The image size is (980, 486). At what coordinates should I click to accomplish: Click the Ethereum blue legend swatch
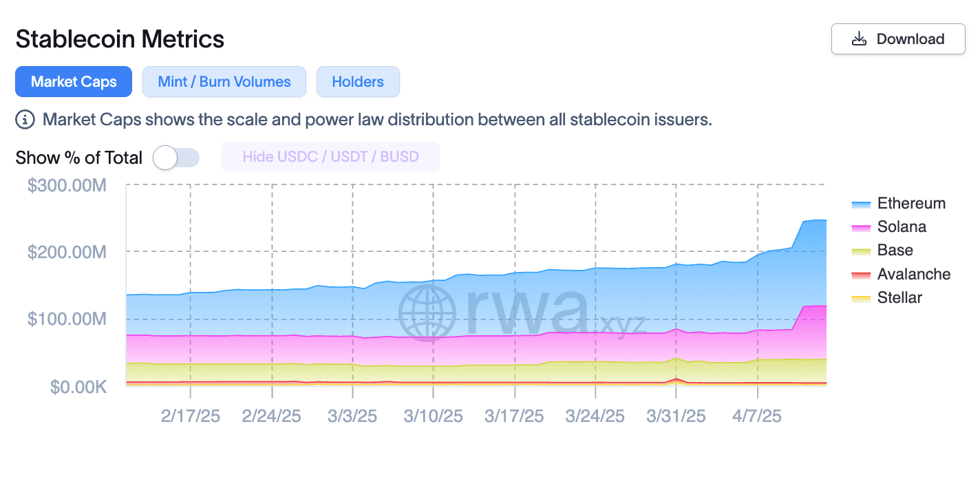862,204
